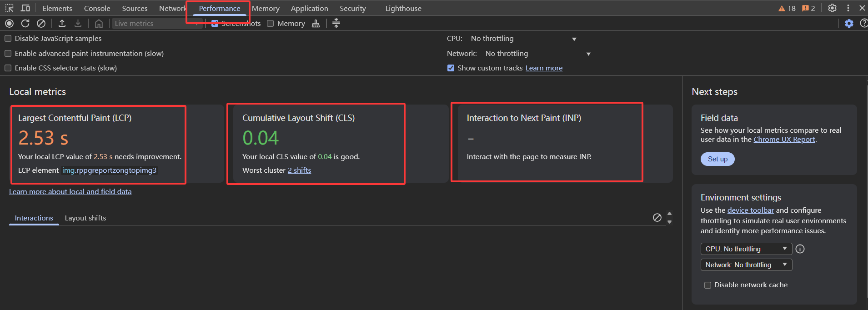This screenshot has width=868, height=310.
Task: Expand the top Network No throttling selector
Action: (x=537, y=54)
